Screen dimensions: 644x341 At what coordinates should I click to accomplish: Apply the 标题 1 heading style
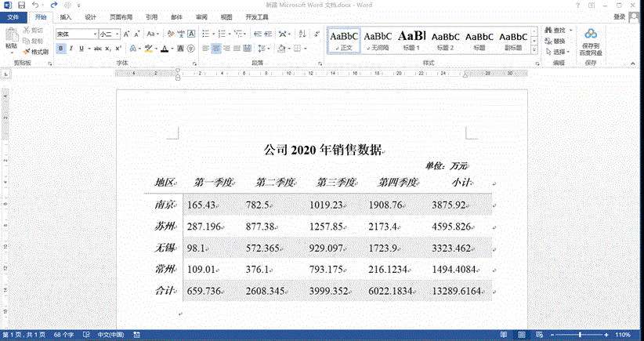(x=411, y=40)
